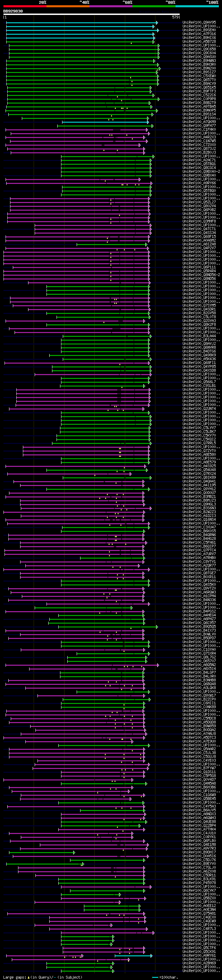Click UniRef100_Q6P111 label
222x980 pixels.
tap(199, 267)
